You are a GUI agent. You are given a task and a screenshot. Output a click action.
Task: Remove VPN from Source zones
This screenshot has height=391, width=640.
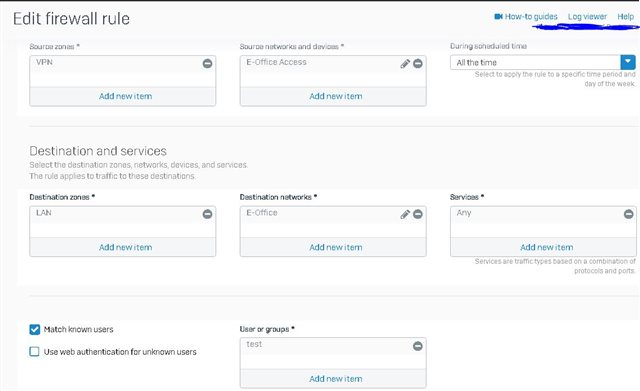click(207, 63)
